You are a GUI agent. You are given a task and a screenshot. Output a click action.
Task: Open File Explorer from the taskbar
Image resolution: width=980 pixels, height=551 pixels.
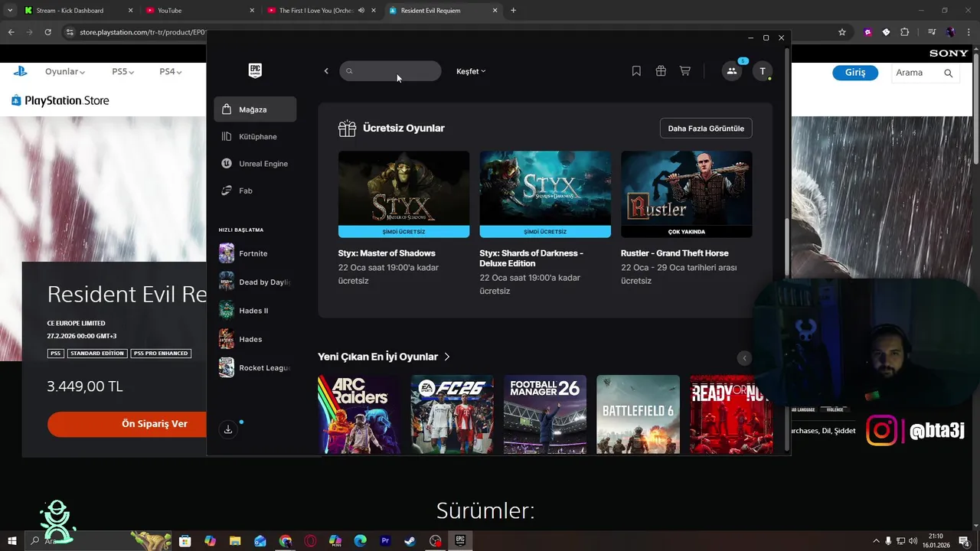tap(235, 541)
